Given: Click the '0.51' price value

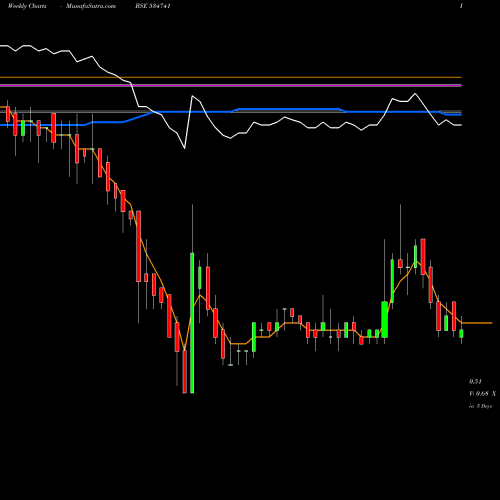Looking at the screenshot, I should point(475,381).
